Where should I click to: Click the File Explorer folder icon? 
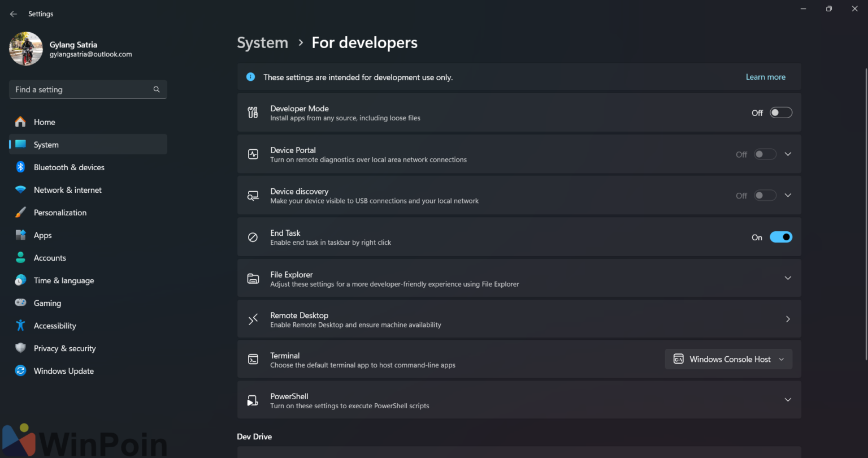tap(253, 278)
